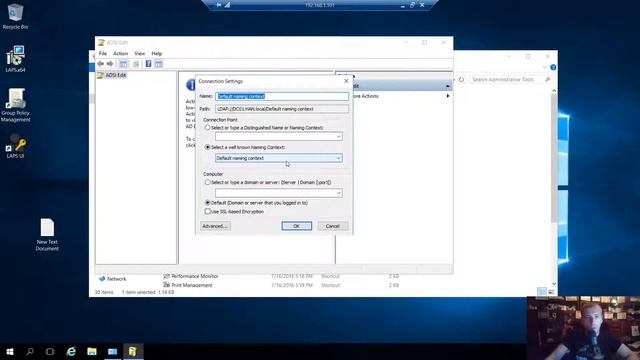Viewport: 640px width, 360px height.
Task: Open the LAPS.x64 installer desktop icon
Action: pyautogui.click(x=16, y=59)
